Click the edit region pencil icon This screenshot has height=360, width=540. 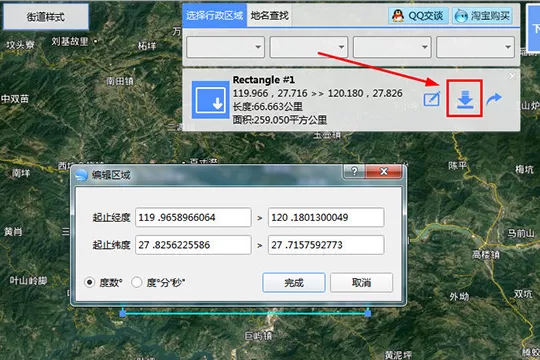point(432,100)
